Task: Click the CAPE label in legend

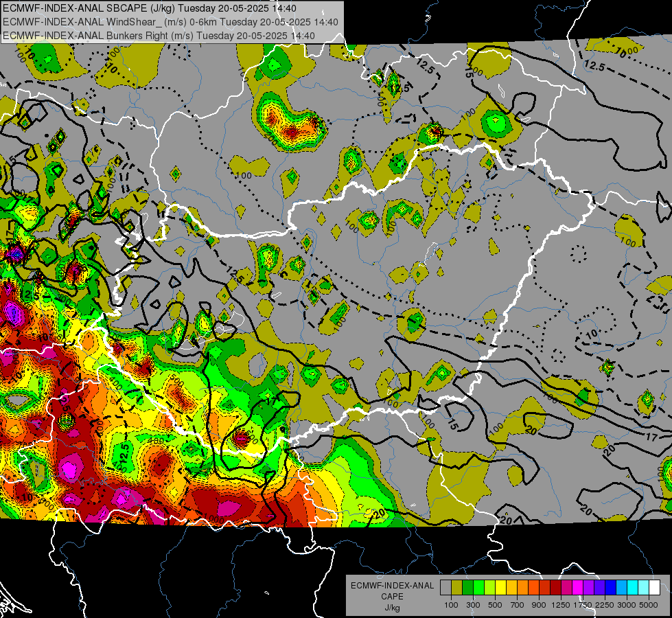Action: [x=392, y=597]
